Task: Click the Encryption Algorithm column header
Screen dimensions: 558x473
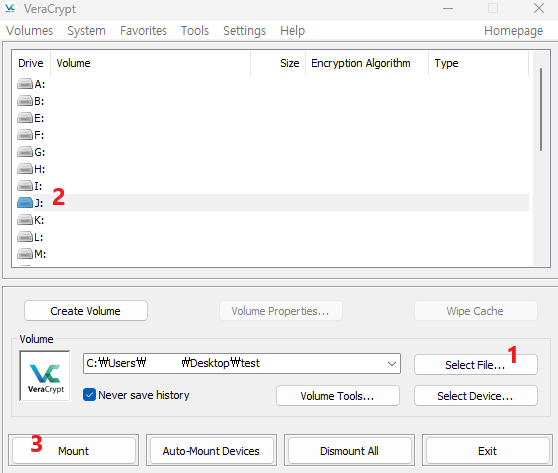Action: click(x=367, y=63)
